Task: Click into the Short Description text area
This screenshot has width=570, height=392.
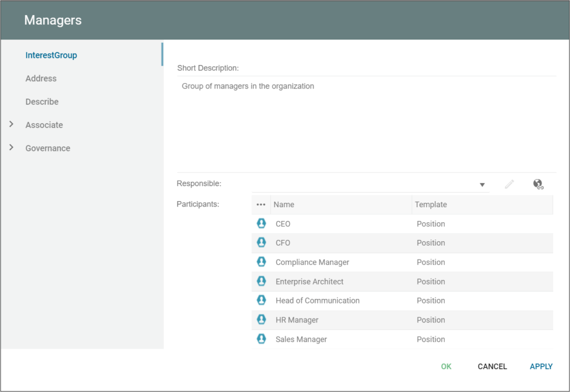Action: [x=366, y=122]
